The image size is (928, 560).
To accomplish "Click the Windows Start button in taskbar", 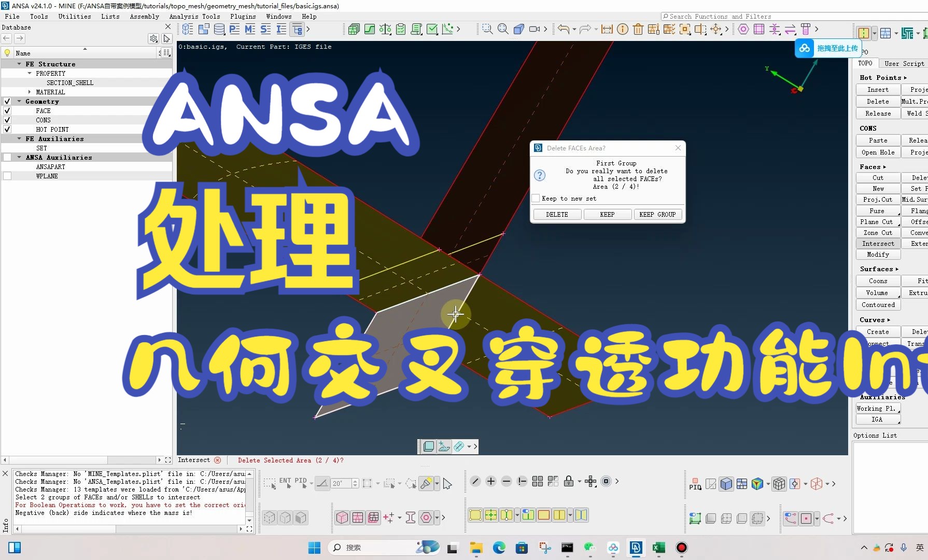I will point(314,548).
